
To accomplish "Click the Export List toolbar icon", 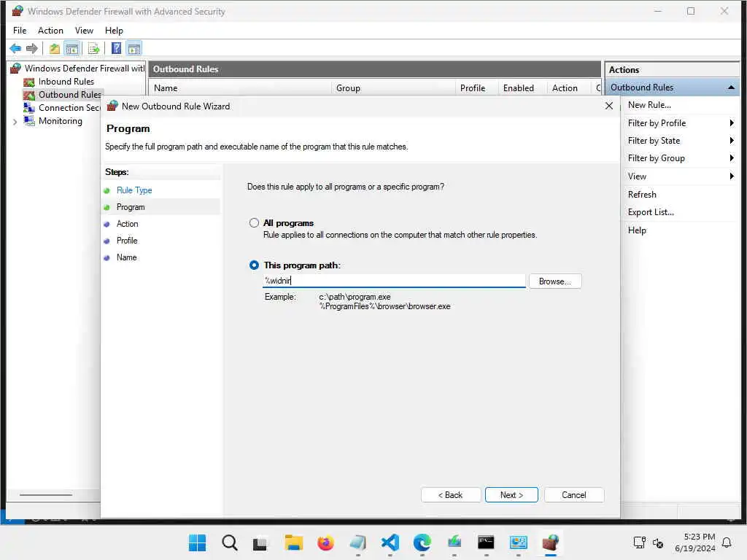I will pos(94,48).
